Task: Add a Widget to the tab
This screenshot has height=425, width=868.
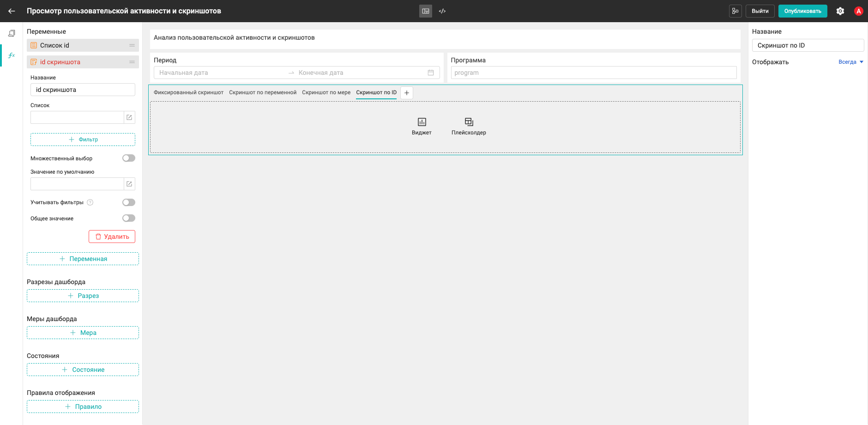Action: (x=422, y=126)
